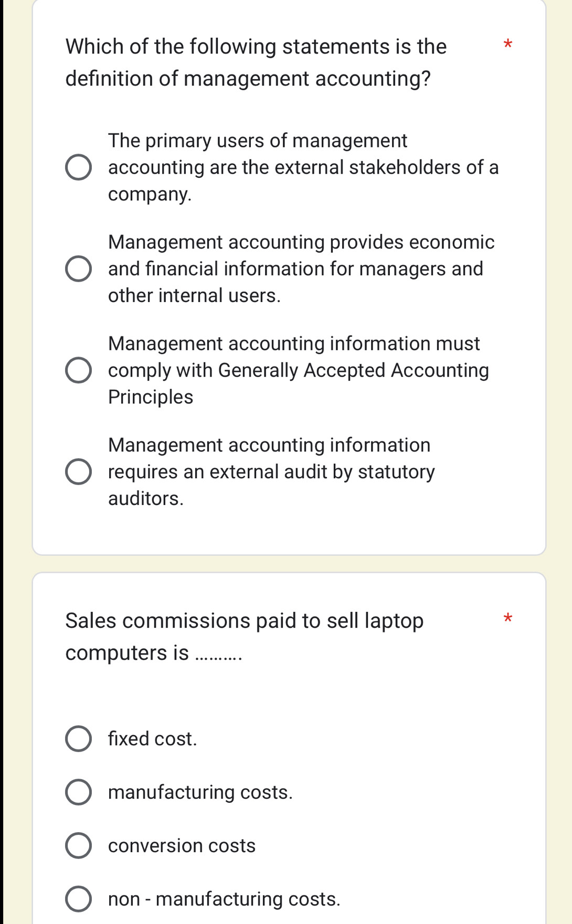Tick radio circle for external audit answer
This screenshot has width=572, height=924.
(78, 472)
